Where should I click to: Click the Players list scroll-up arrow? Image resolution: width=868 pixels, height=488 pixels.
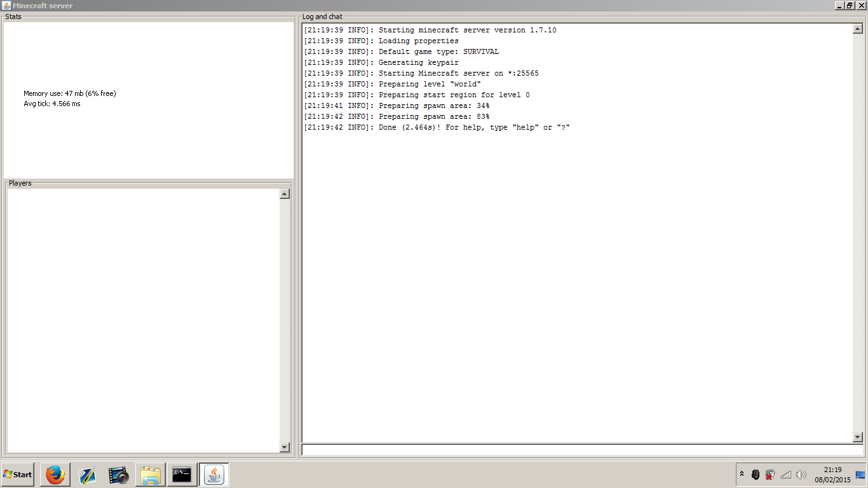(285, 194)
